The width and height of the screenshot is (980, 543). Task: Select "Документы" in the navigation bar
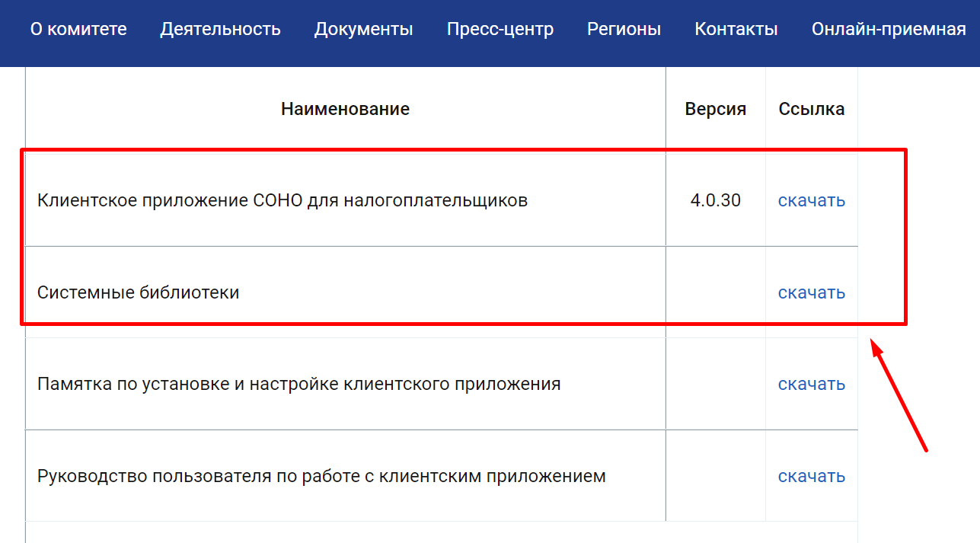click(x=363, y=30)
